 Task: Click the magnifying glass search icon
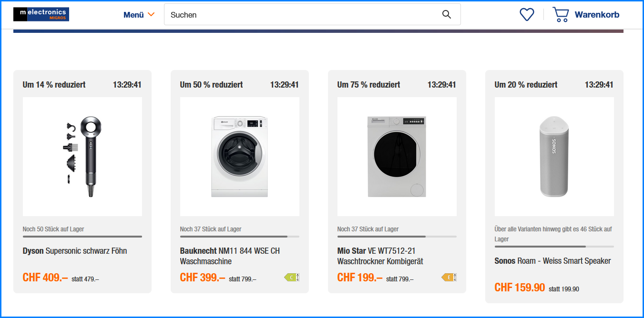point(446,14)
